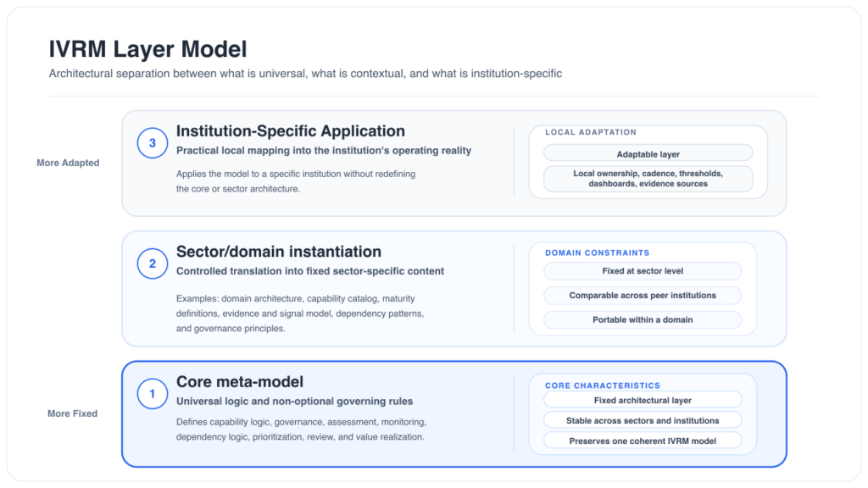Select the Adaptable layer pill

(x=648, y=154)
